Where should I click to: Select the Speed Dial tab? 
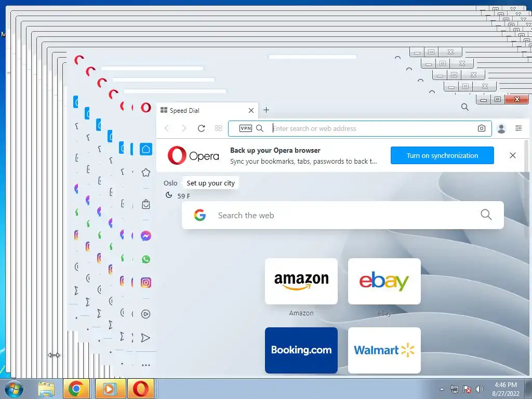point(207,110)
